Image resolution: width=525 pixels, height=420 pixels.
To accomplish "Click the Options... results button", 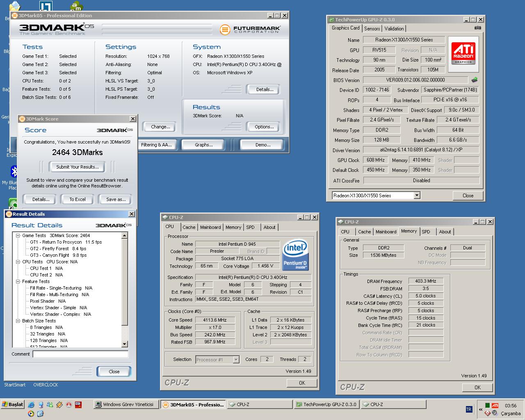I will tap(264, 127).
